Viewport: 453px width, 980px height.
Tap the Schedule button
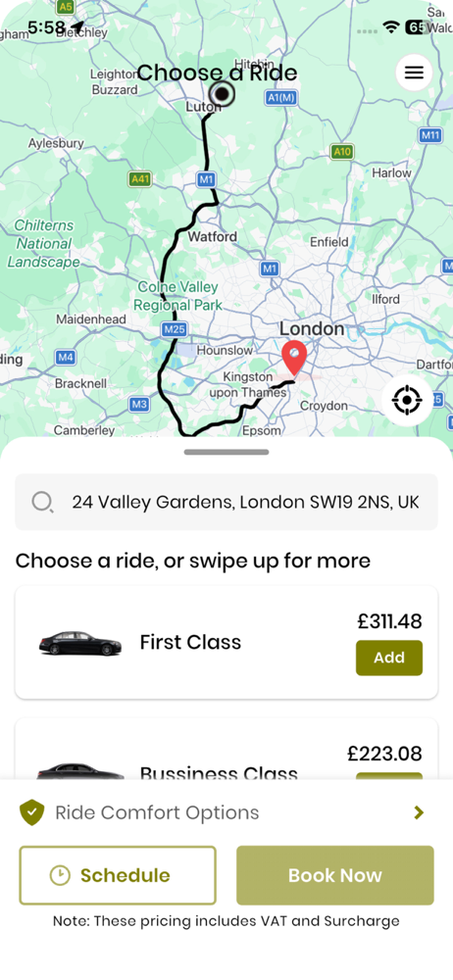[118, 875]
